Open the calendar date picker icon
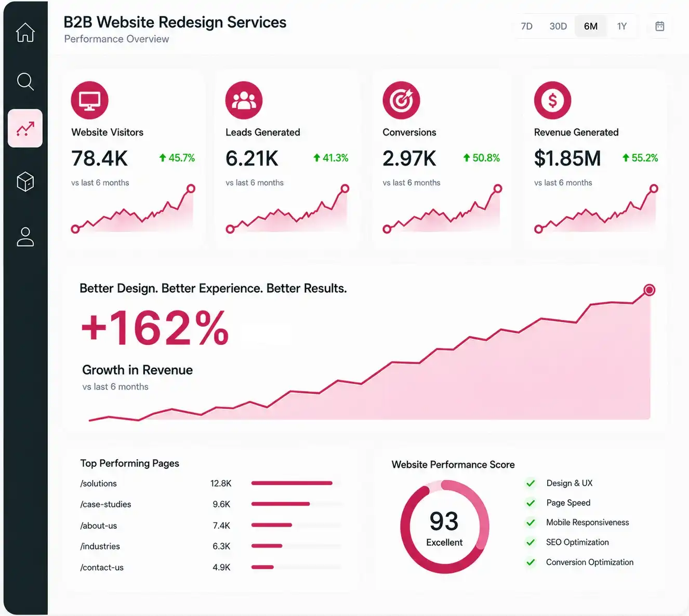 point(659,26)
